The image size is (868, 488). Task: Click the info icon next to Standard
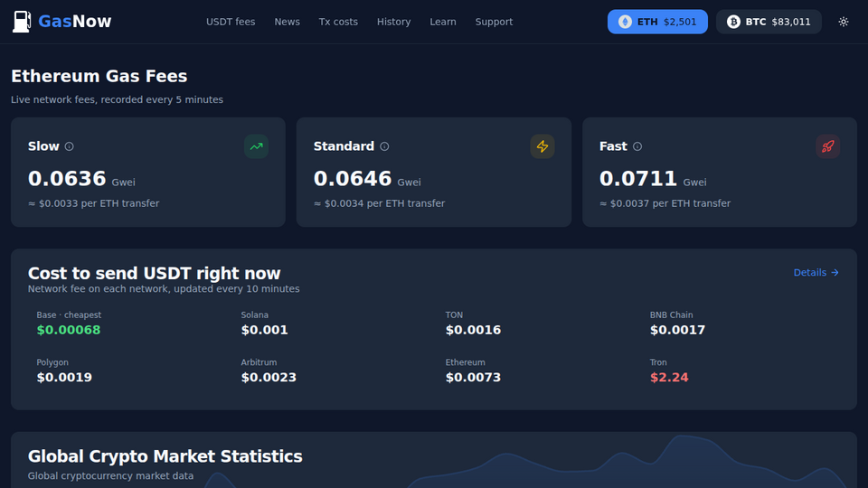(384, 146)
